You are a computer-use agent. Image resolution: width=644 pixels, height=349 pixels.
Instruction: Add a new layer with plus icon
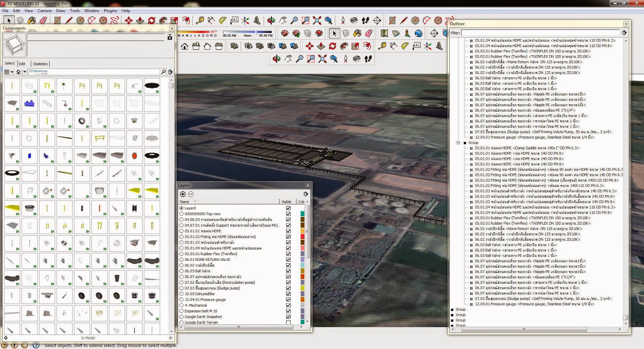tap(183, 194)
